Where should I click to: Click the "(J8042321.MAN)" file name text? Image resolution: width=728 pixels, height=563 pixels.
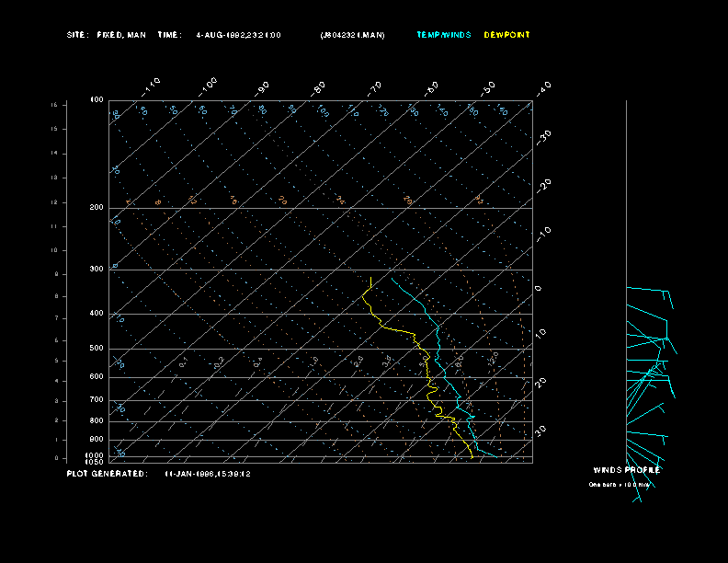[x=352, y=35]
